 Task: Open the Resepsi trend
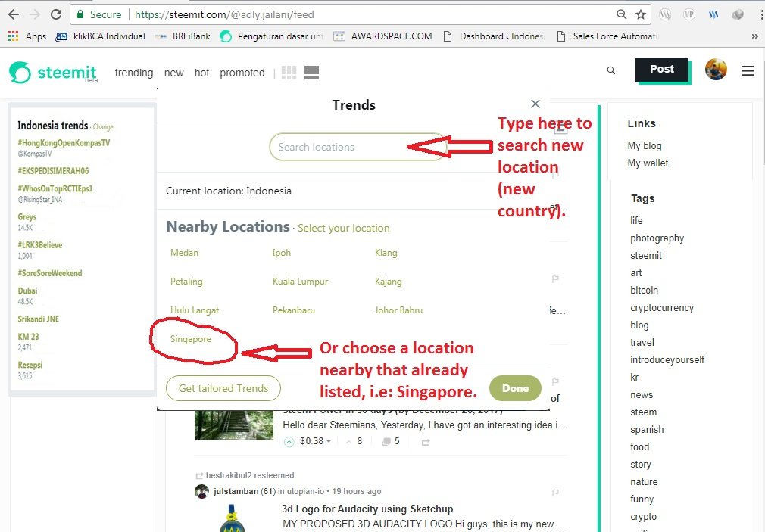[30, 365]
